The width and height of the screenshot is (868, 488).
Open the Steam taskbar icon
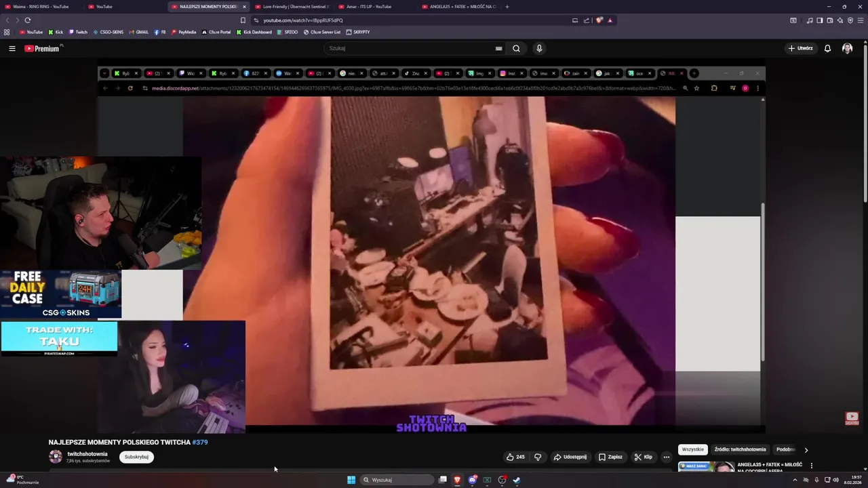click(x=517, y=480)
